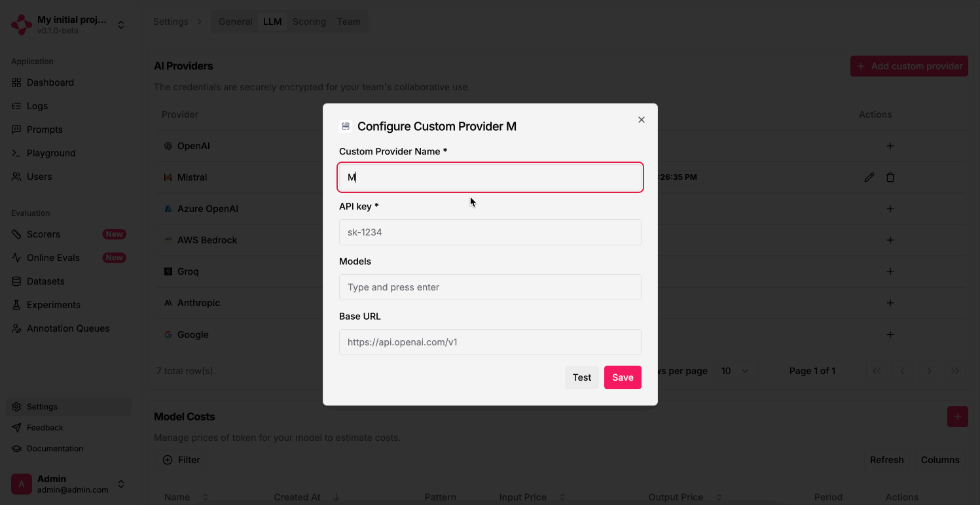
Task: Delete the Mistral provider
Action: (x=890, y=177)
